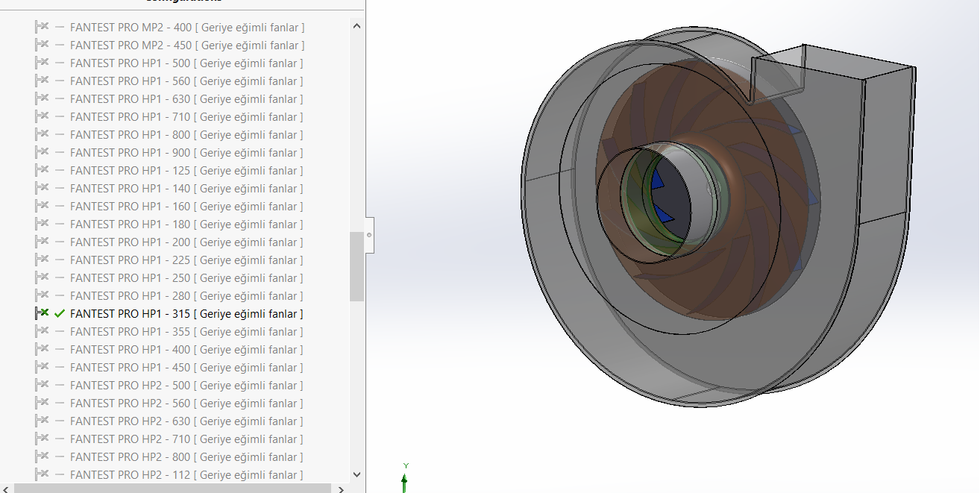Click the dash status mark for HP1 - 355
The width and height of the screenshot is (980, 493).
tap(60, 332)
